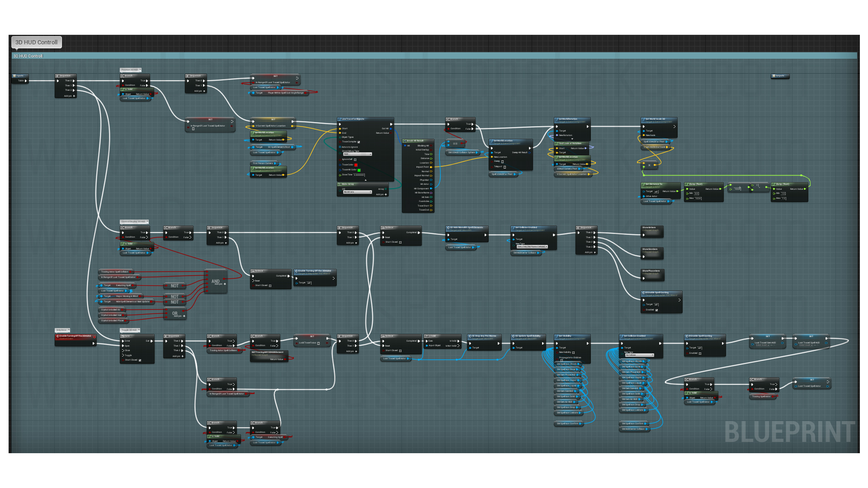
Task: Select the Make Array node header
Action: tap(363, 184)
